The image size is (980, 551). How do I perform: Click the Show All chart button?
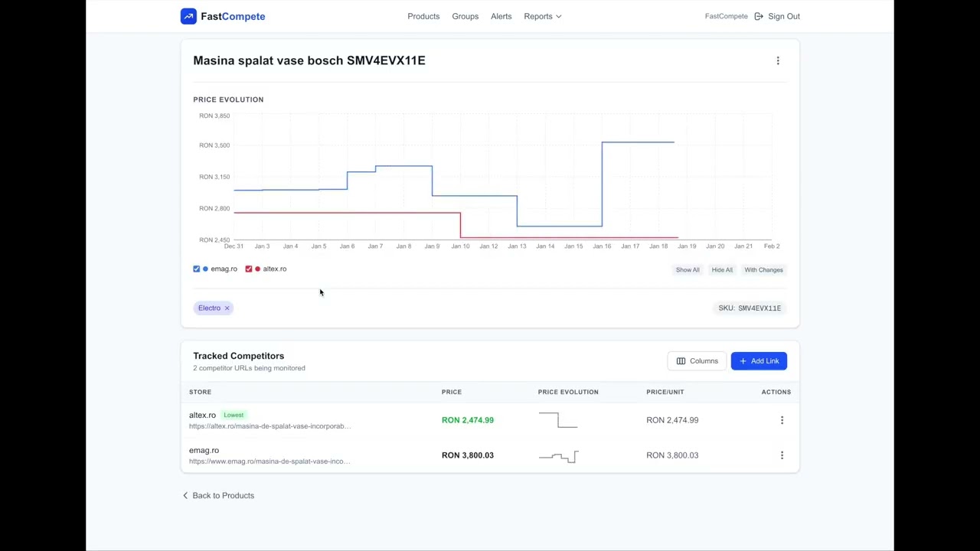tap(688, 269)
